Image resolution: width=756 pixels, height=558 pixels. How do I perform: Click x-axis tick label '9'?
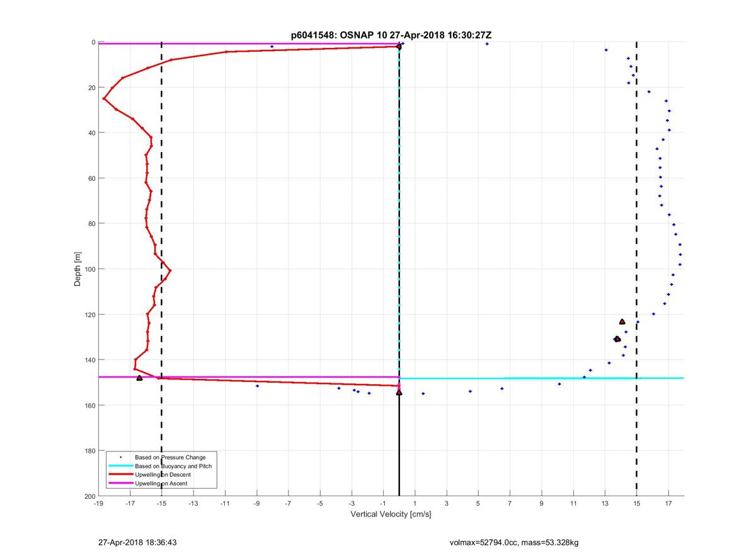pos(542,503)
